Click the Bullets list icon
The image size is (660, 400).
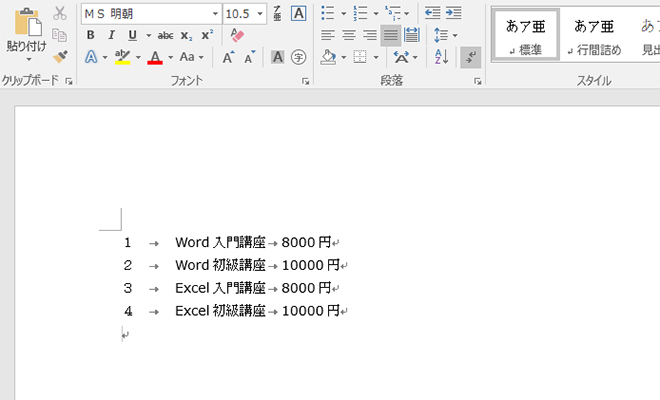tap(327, 13)
